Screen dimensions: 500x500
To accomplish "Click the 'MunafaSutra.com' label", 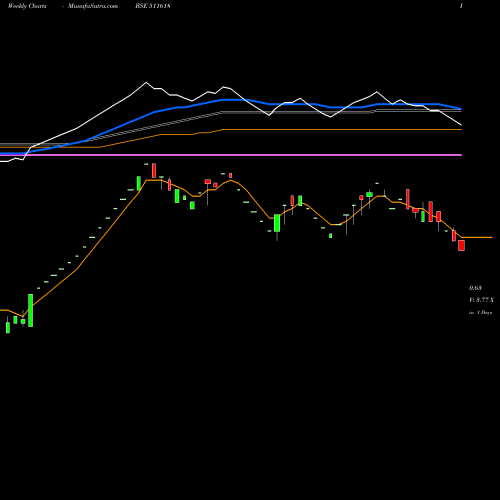I will [93, 6].
